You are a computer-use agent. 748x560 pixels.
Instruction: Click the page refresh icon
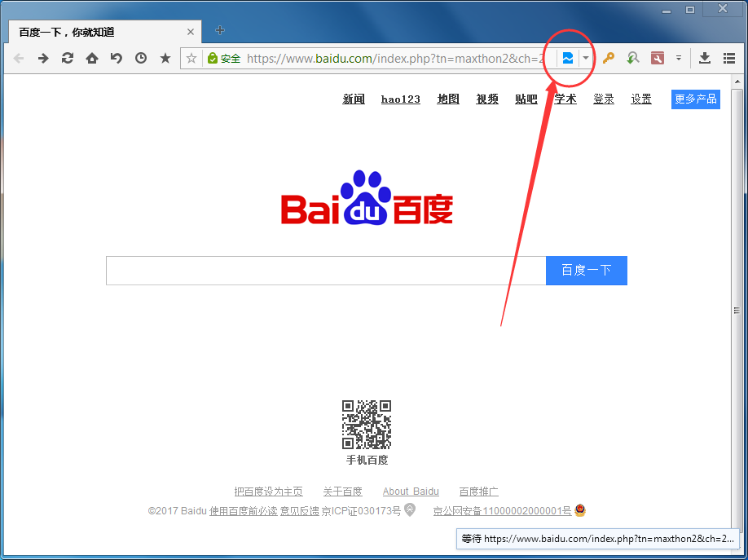click(x=68, y=58)
